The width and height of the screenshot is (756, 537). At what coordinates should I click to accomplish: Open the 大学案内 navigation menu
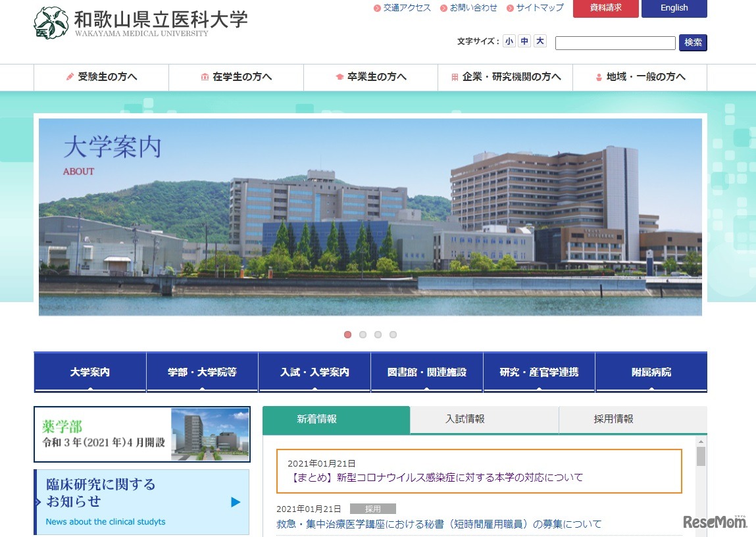coord(89,371)
